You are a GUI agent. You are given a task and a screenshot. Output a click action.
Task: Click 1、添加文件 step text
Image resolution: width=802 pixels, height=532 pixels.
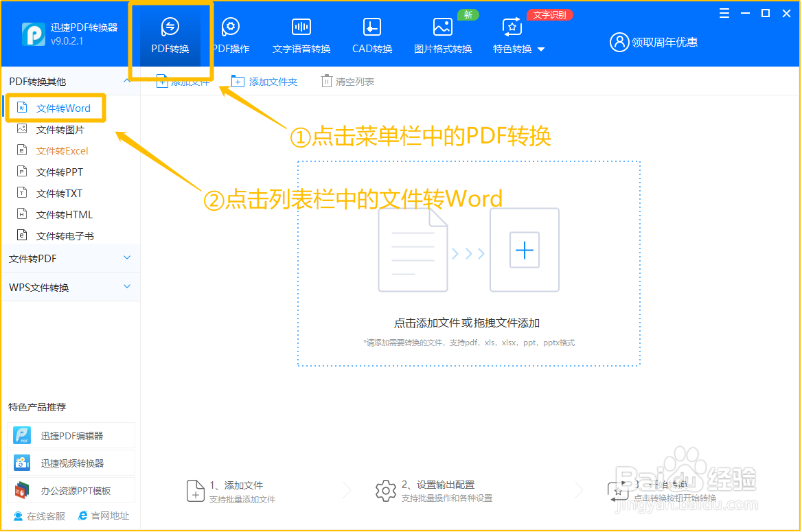coord(236,485)
